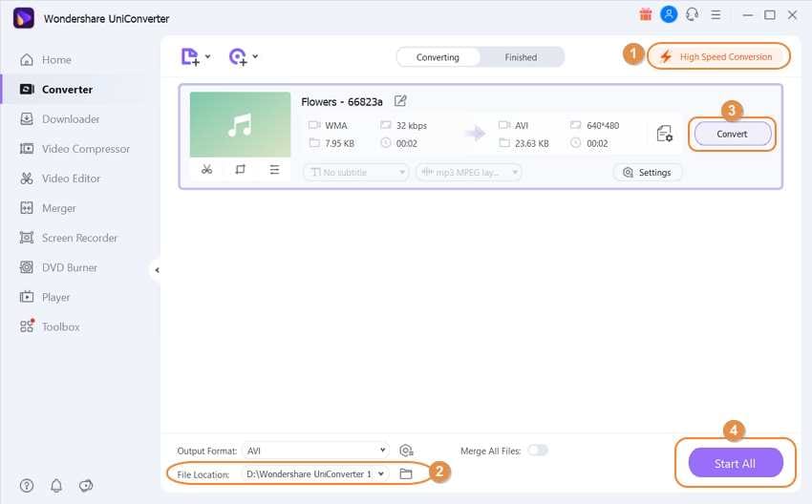The height and width of the screenshot is (504, 812).
Task: Open the customer support headset icon
Action: point(693,14)
